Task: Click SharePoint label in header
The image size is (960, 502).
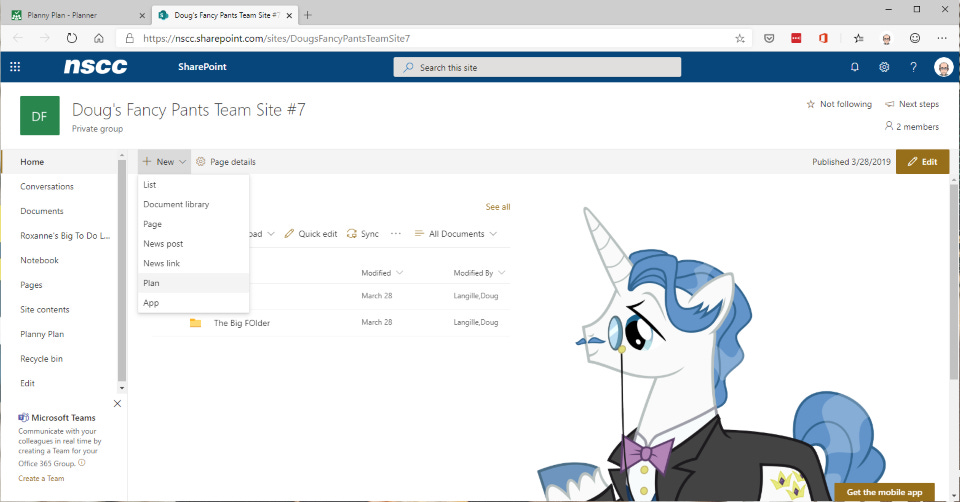Action: point(202,67)
